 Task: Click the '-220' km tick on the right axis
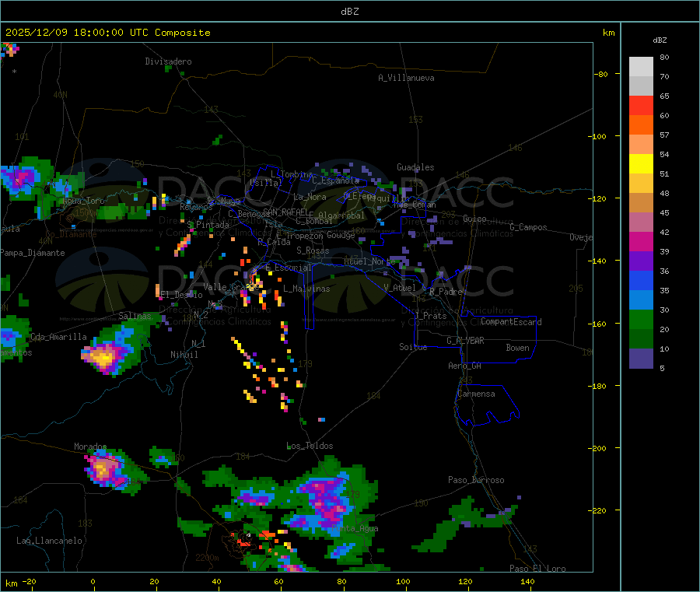(x=598, y=511)
